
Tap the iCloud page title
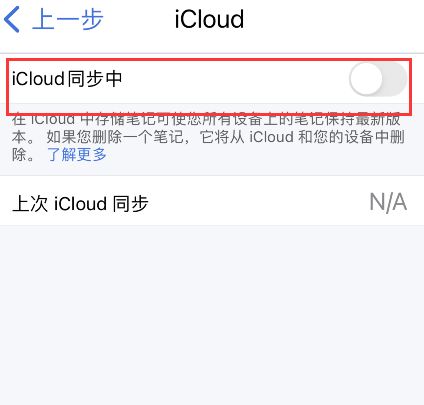pos(209,19)
